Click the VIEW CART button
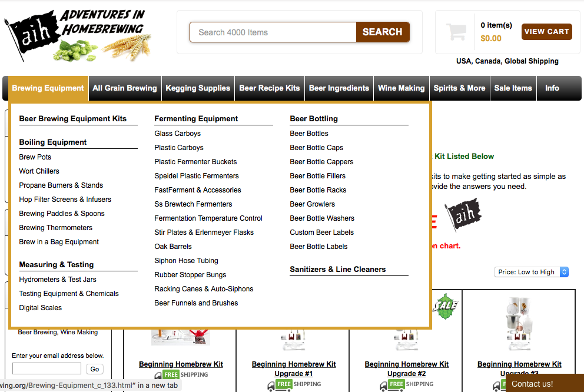The width and height of the screenshot is (584, 392). [x=546, y=32]
